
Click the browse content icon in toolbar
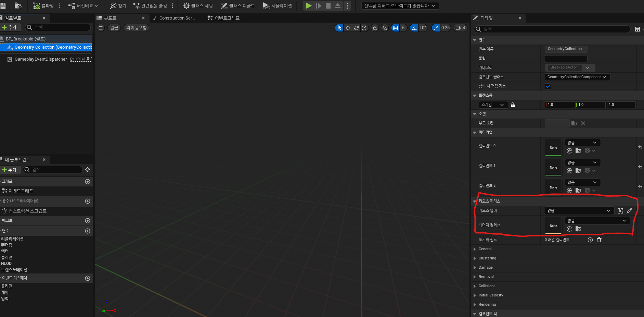pyautogui.click(x=18, y=6)
